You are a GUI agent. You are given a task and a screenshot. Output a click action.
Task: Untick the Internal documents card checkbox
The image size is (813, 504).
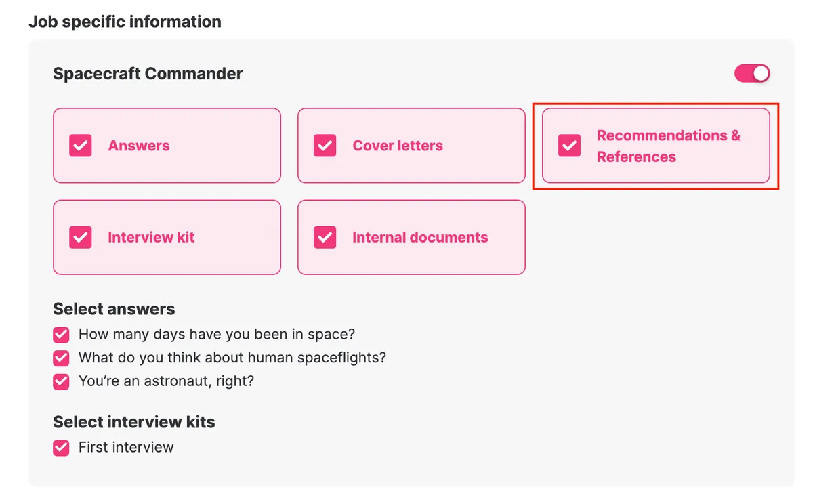pos(325,237)
